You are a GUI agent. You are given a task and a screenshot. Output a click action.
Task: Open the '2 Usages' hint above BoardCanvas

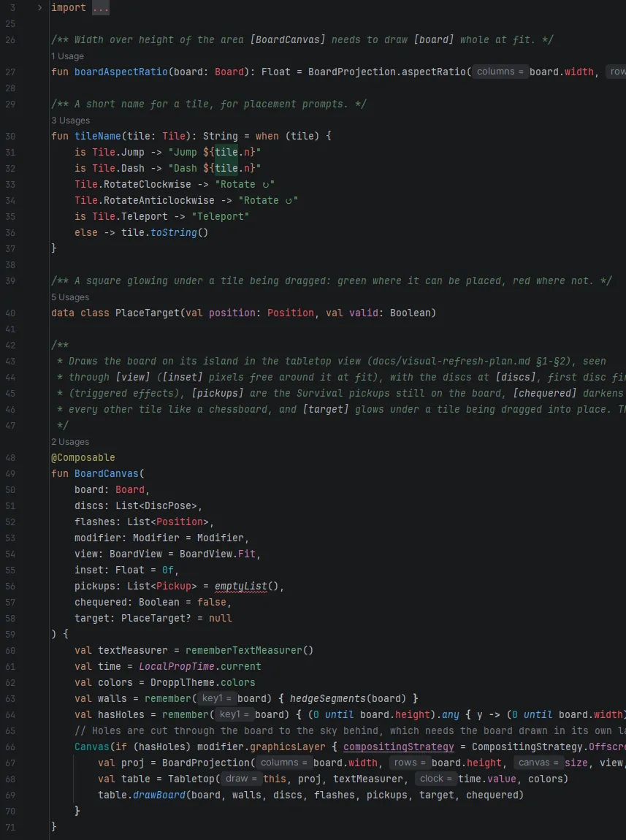[70, 442]
